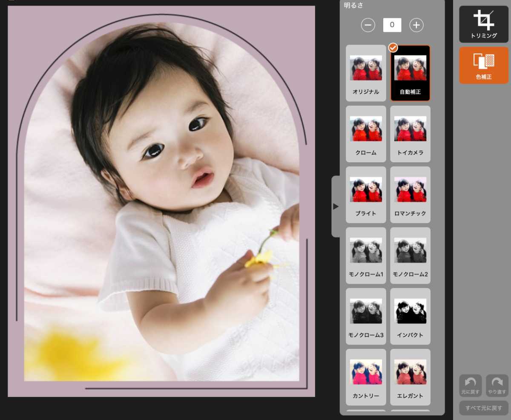Select the 色補正 color correction tool
This screenshot has width=511, height=420.
point(483,65)
